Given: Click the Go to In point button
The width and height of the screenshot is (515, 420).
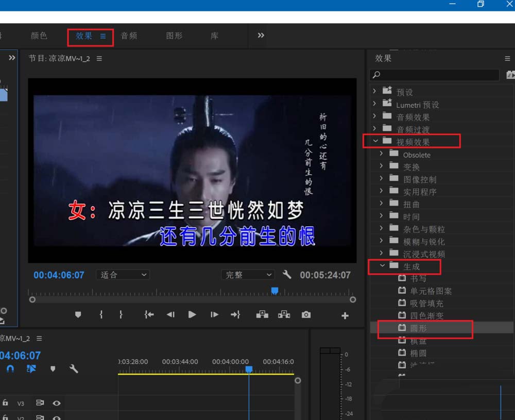Looking at the screenshot, I should pos(149,314).
